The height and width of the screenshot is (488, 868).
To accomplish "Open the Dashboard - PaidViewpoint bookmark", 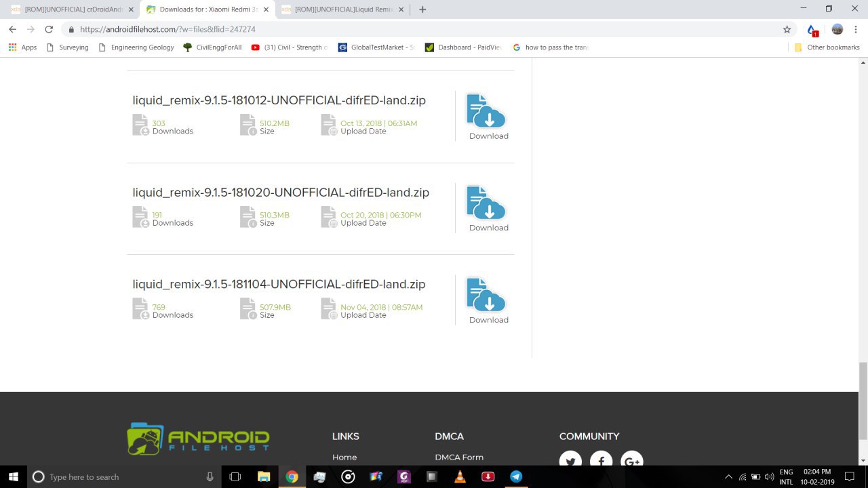I will click(464, 47).
